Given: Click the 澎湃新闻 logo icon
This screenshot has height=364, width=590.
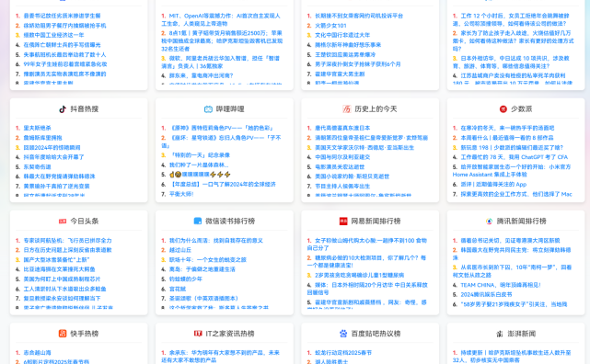Looking at the screenshot, I should pyautogui.click(x=500, y=334).
